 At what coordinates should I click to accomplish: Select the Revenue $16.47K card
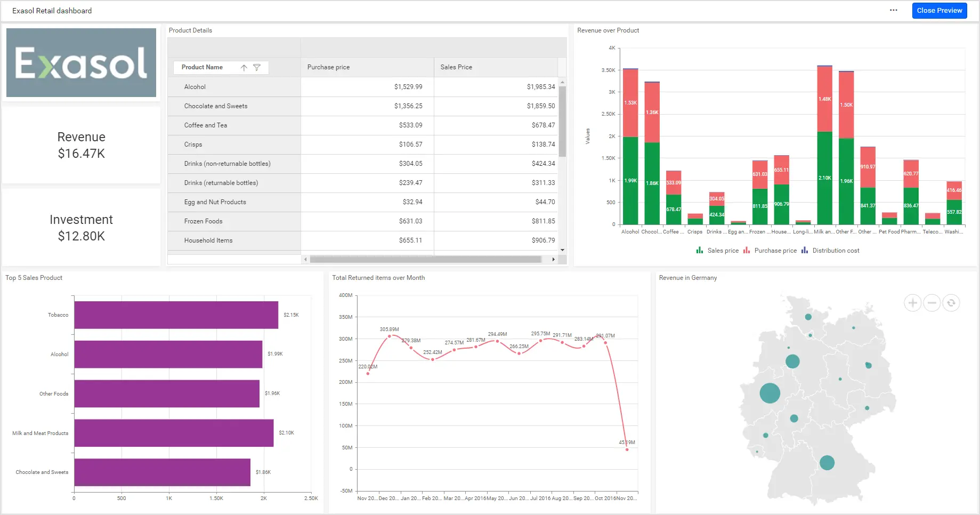(81, 146)
